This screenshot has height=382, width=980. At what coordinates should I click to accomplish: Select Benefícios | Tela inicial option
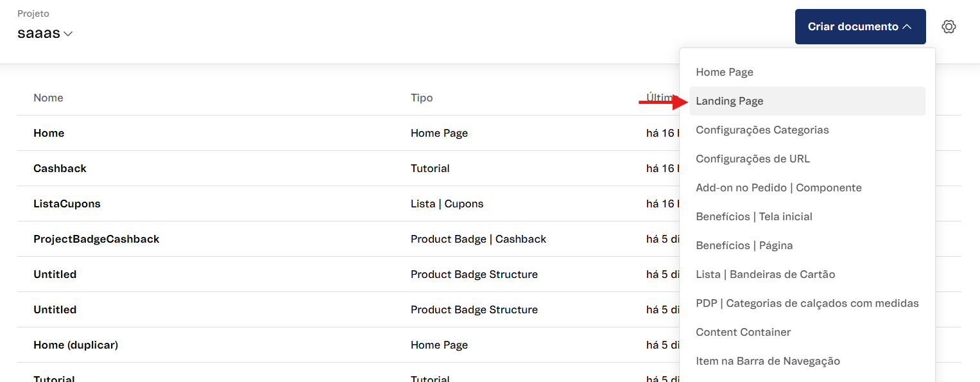click(753, 216)
